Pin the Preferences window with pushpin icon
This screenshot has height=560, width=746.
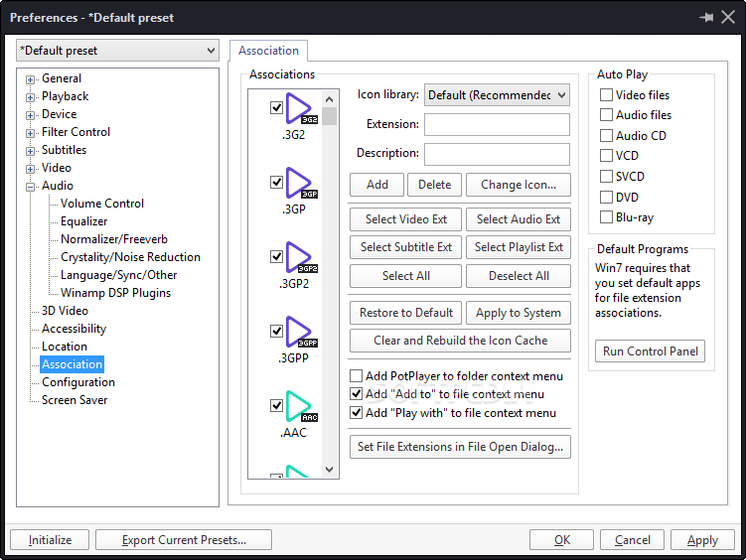tap(706, 18)
